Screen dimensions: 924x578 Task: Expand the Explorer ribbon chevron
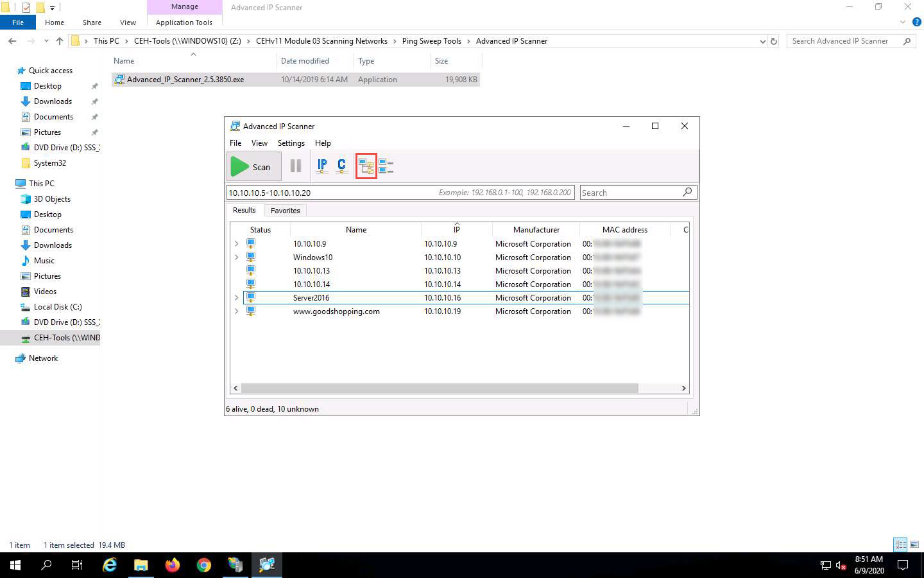[903, 22]
